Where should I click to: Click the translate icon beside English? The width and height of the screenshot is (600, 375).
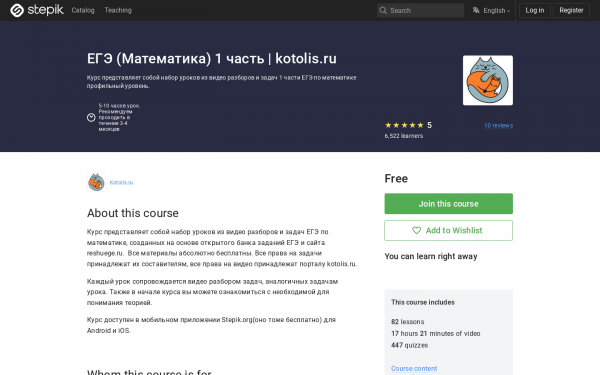tap(476, 10)
